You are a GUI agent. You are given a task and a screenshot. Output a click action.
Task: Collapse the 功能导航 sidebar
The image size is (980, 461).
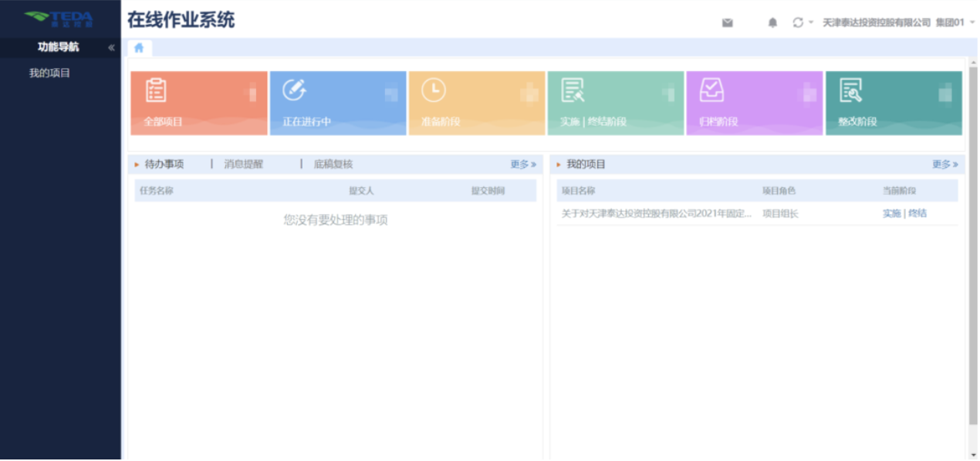[x=111, y=48]
